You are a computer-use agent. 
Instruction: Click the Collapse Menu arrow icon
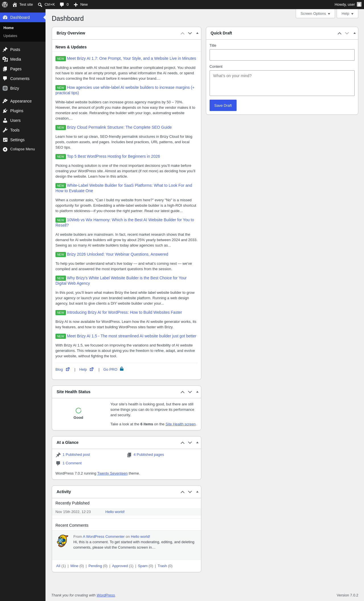[x=5, y=149]
